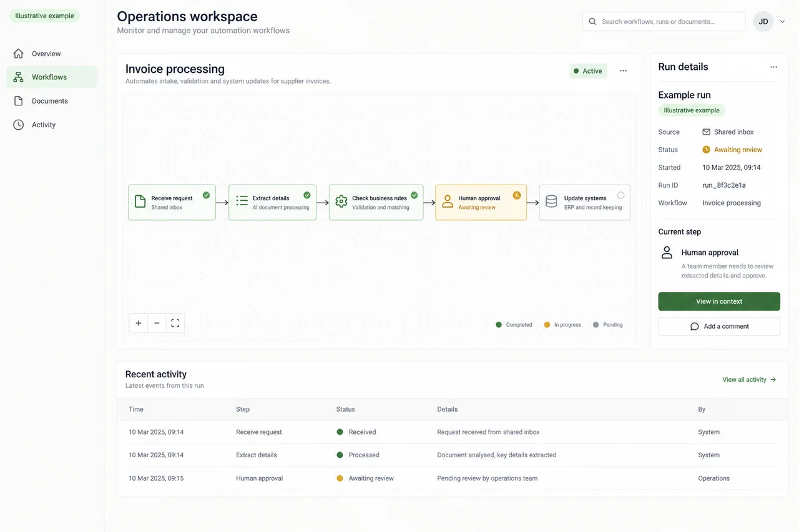Open View all activity link
This screenshot has height=532, width=799.
[749, 379]
